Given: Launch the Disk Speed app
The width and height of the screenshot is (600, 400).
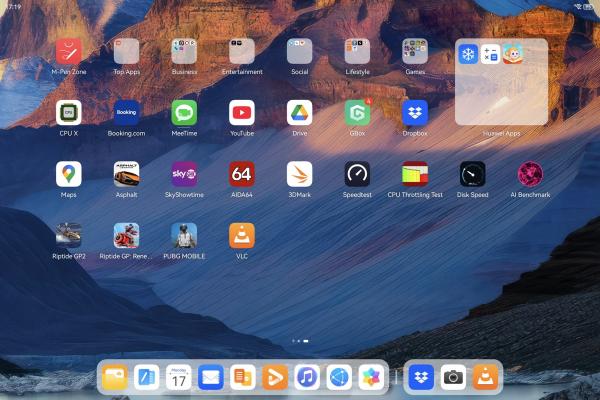Looking at the screenshot, I should point(473,174).
